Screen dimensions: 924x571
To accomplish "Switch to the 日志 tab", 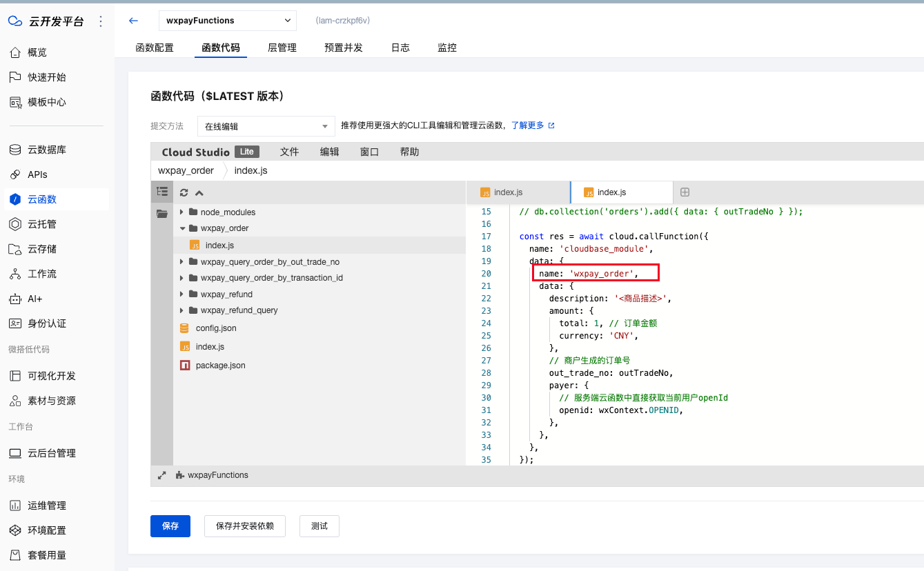I will (400, 48).
